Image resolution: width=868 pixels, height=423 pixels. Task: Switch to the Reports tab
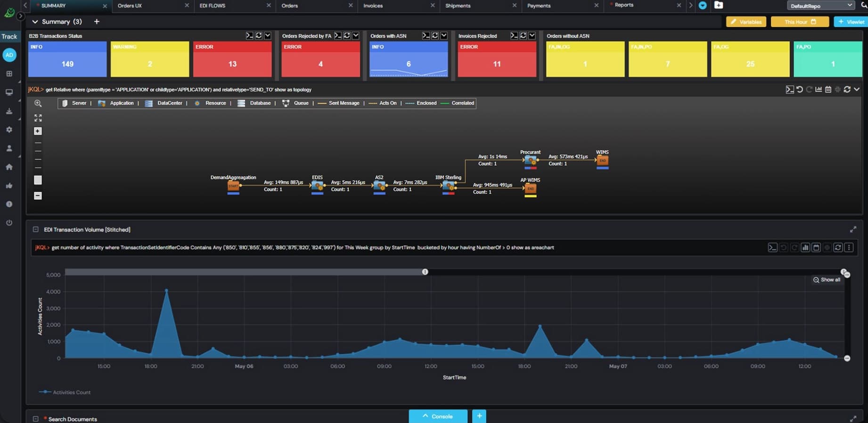point(624,5)
